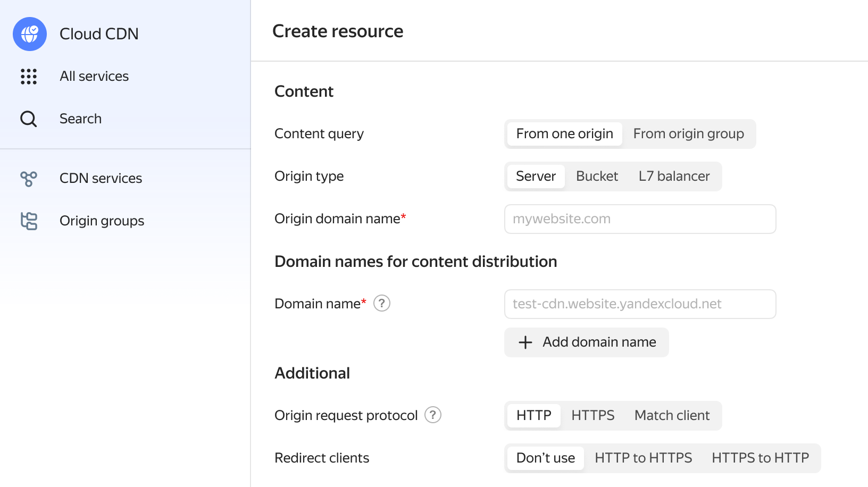Click the Cloud CDN globe logo
The height and width of the screenshot is (487, 868).
pos(29,33)
